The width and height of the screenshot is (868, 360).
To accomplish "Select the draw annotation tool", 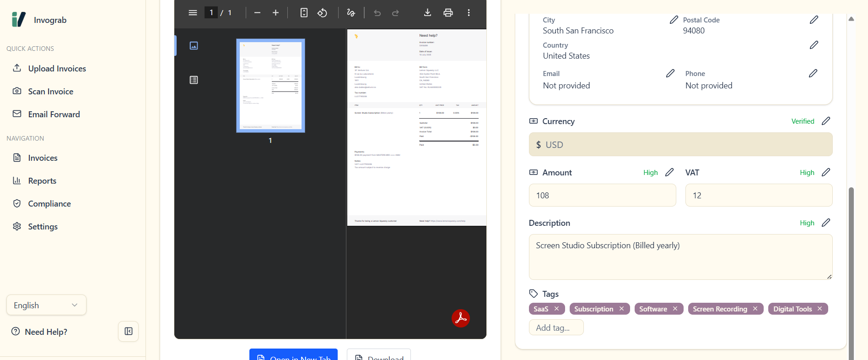I will 351,13.
